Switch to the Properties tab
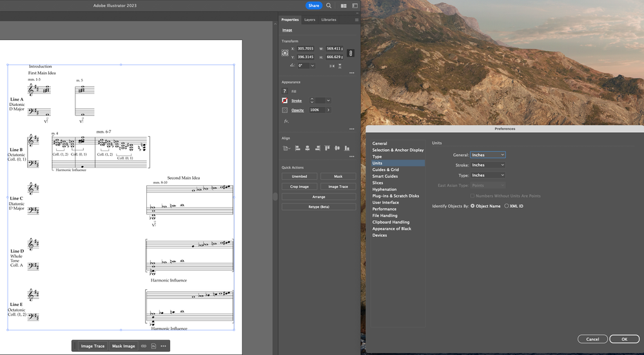Screen dimensions: 644x355 click(x=290, y=20)
